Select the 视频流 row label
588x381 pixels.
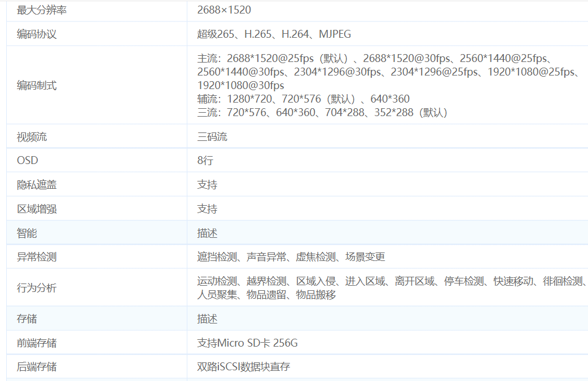pos(32,137)
